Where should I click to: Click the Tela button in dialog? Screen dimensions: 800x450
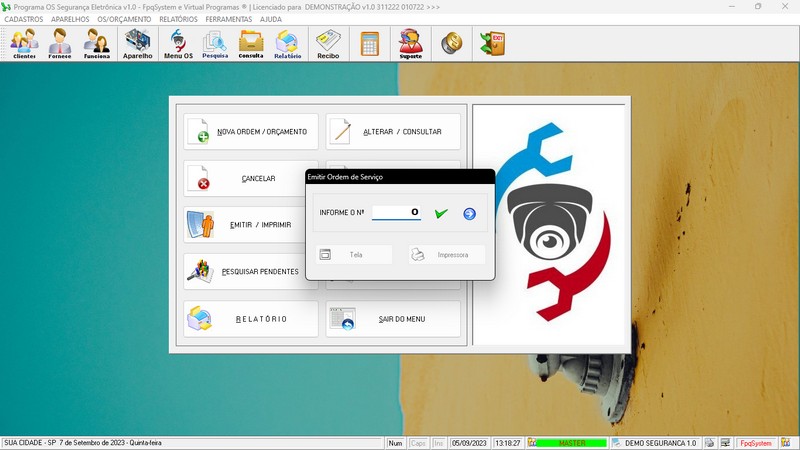(354, 255)
